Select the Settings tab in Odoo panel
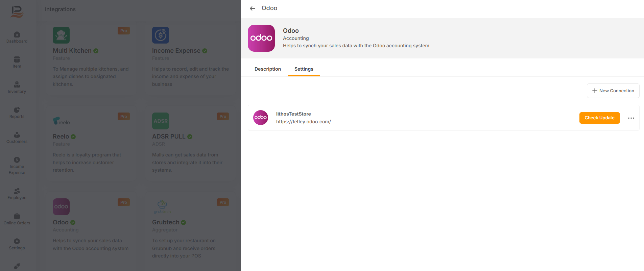644x271 pixels. (x=304, y=69)
